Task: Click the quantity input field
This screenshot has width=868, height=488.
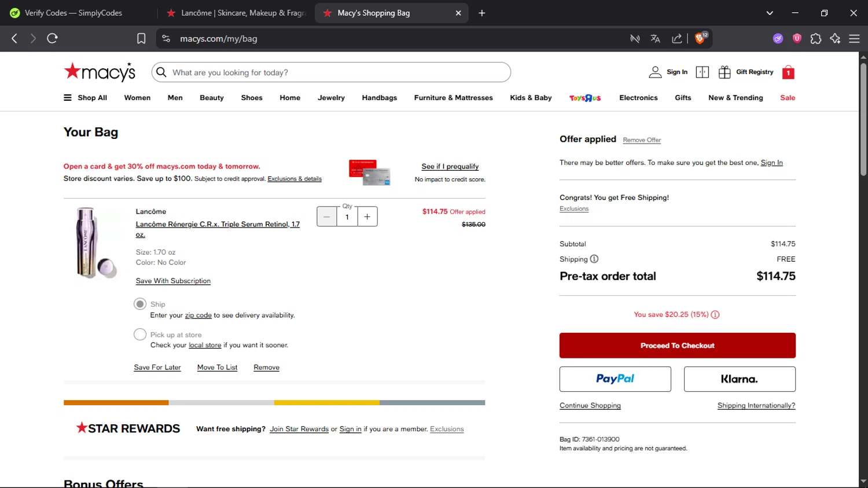Action: click(x=347, y=217)
